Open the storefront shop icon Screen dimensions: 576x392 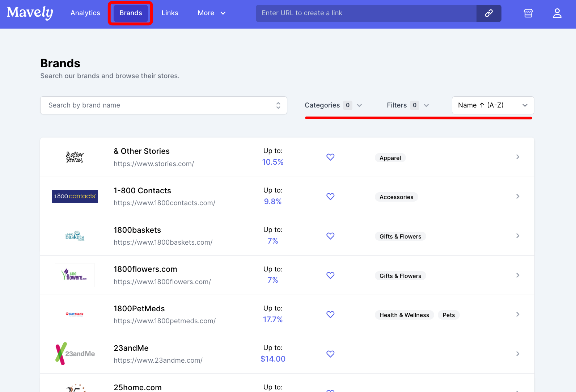coord(528,13)
